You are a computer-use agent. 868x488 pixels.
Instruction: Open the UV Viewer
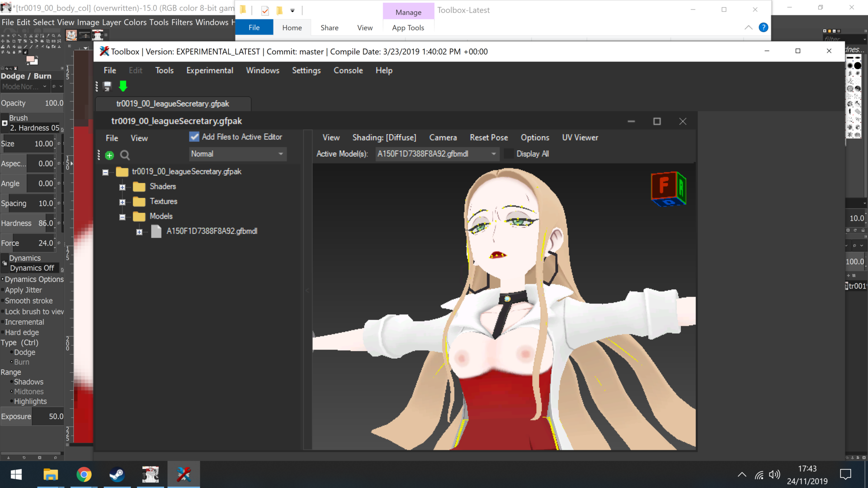tap(580, 138)
